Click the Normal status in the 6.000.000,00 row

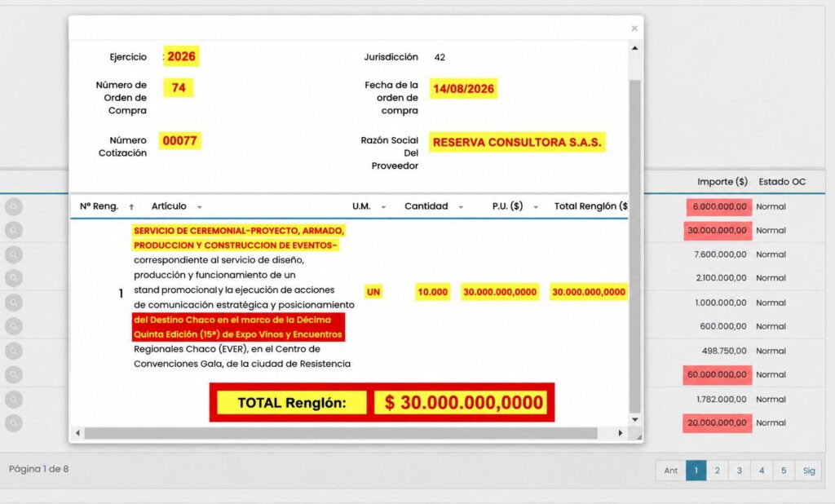[x=771, y=206]
